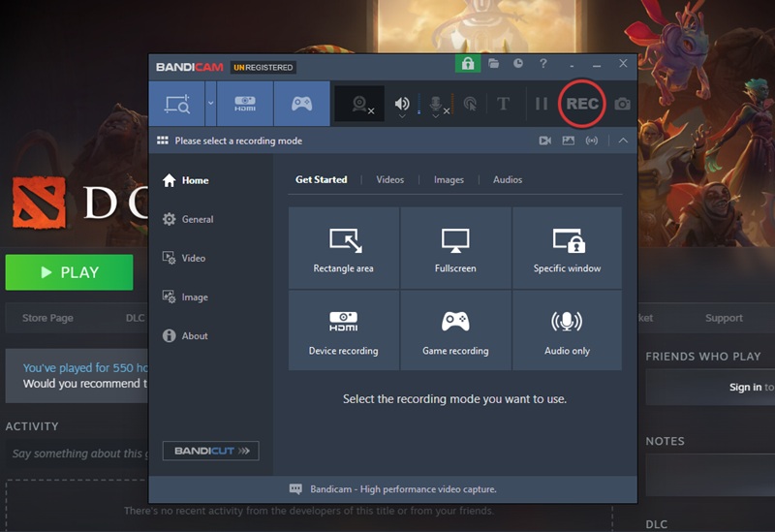Click broadcast signal icon in status strip

click(592, 141)
